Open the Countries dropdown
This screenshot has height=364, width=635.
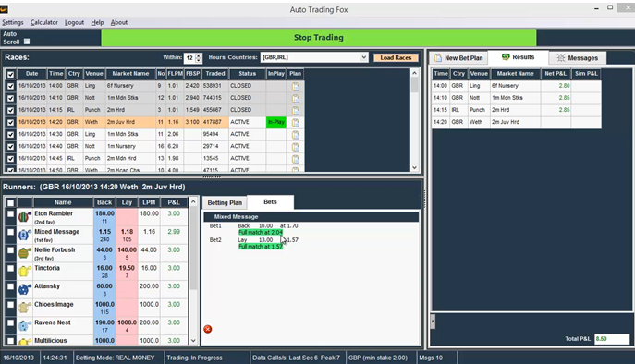[363, 57]
